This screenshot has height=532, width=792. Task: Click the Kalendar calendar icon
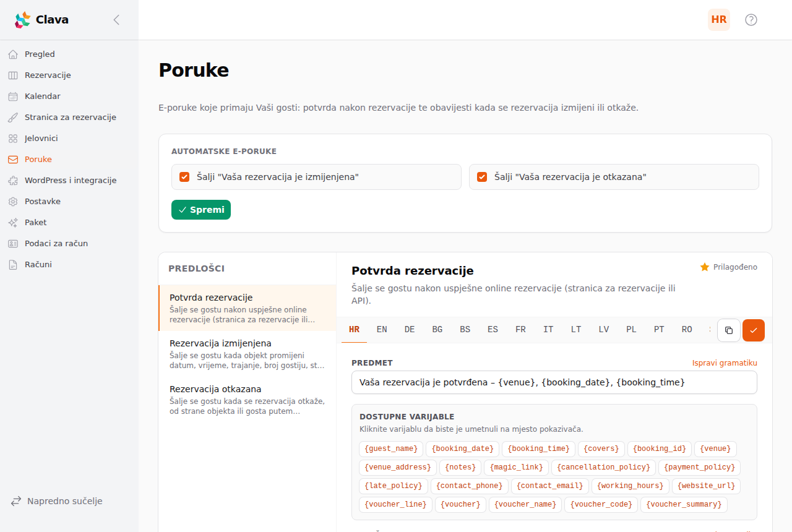[13, 97]
